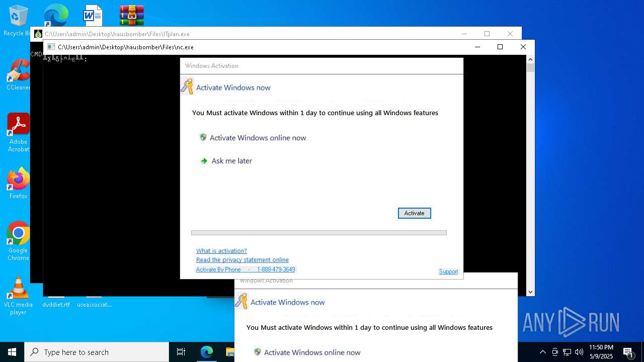
Task: Click 'Activate Windows now' heading in lower dialog
Action: point(287,302)
